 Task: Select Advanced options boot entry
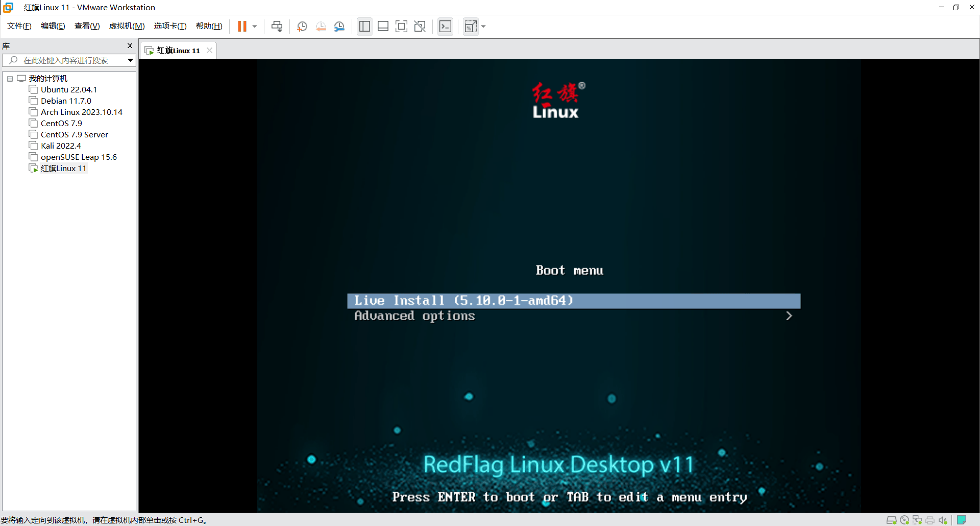[x=414, y=316]
